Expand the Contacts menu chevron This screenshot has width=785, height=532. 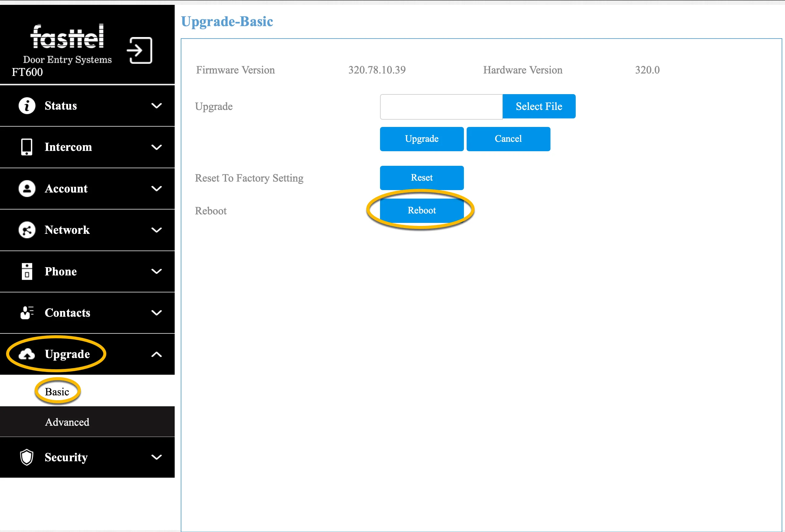[x=156, y=312]
